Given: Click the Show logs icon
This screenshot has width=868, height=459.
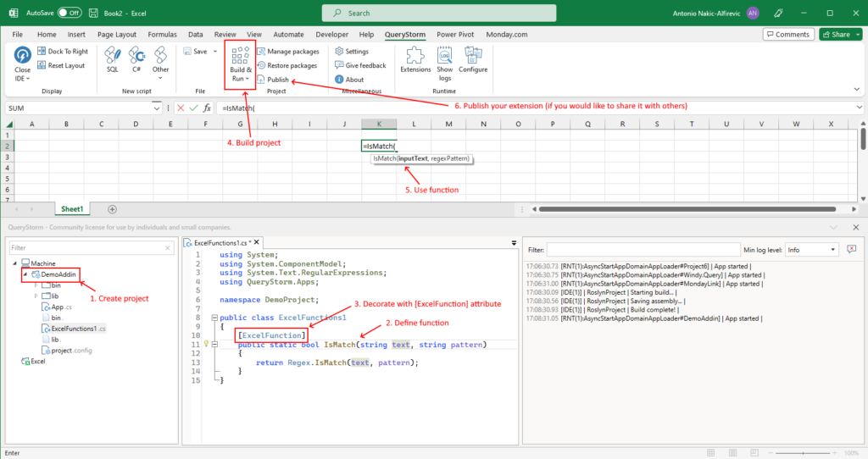Looking at the screenshot, I should (445, 62).
